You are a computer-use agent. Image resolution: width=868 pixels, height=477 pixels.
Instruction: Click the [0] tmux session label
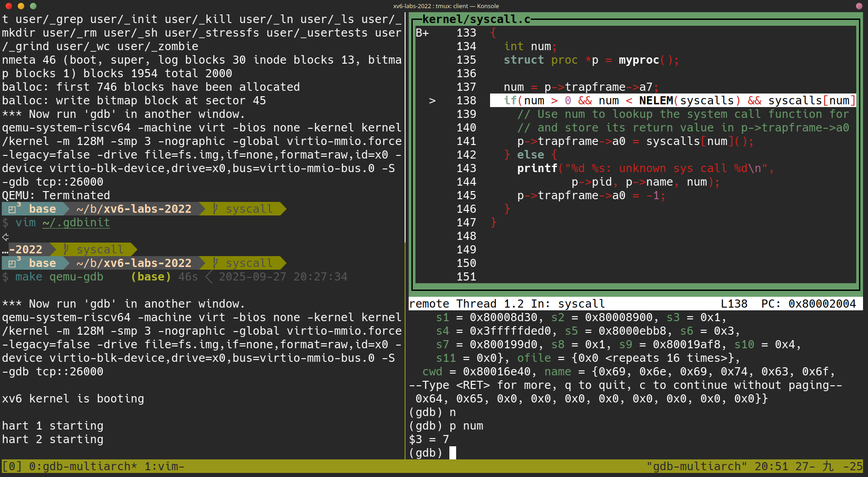click(x=12, y=466)
